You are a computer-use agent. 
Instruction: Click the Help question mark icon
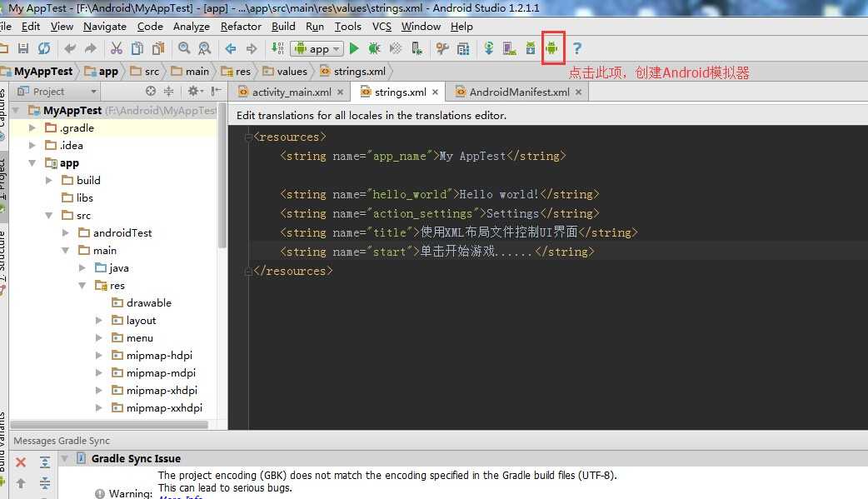(576, 49)
